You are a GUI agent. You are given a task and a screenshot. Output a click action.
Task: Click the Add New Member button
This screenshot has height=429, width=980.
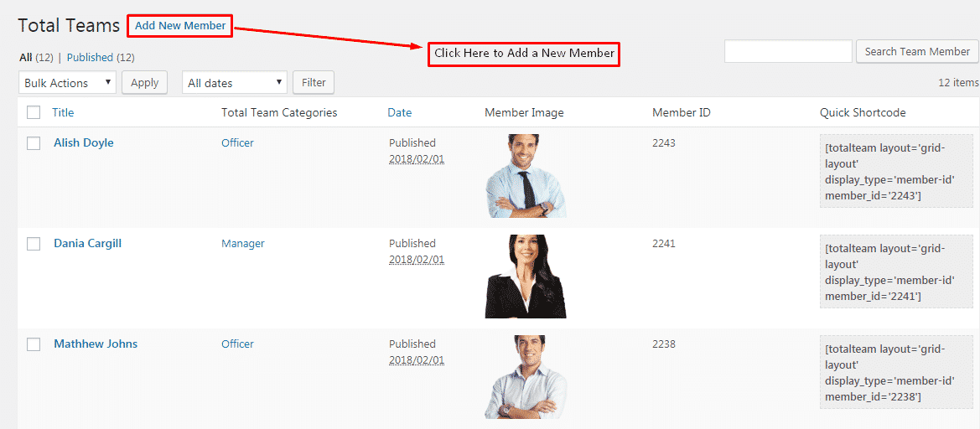tap(180, 26)
